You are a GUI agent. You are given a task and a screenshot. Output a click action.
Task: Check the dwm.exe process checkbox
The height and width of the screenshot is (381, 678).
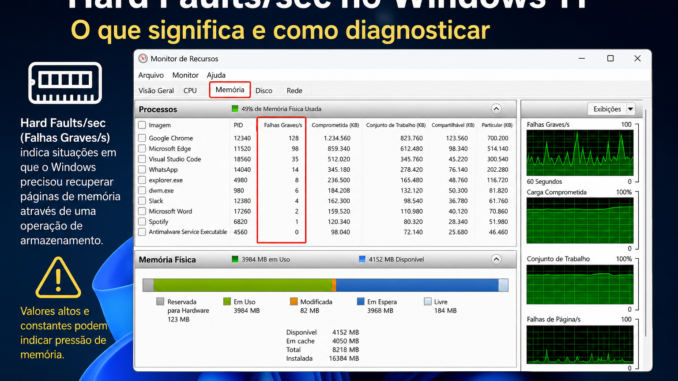coord(142,190)
